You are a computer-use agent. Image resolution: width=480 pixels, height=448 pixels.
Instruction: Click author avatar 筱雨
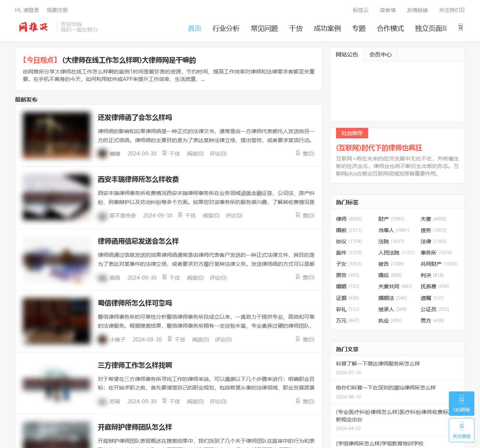103,277
